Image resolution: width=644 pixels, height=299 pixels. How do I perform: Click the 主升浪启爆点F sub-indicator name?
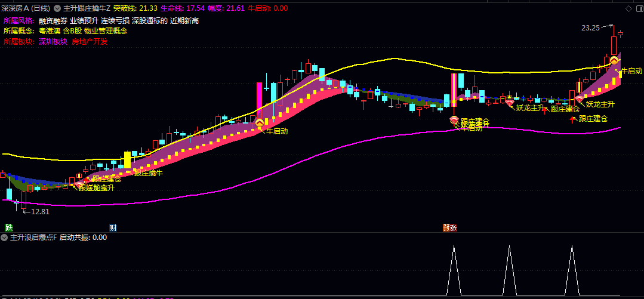click(33, 238)
